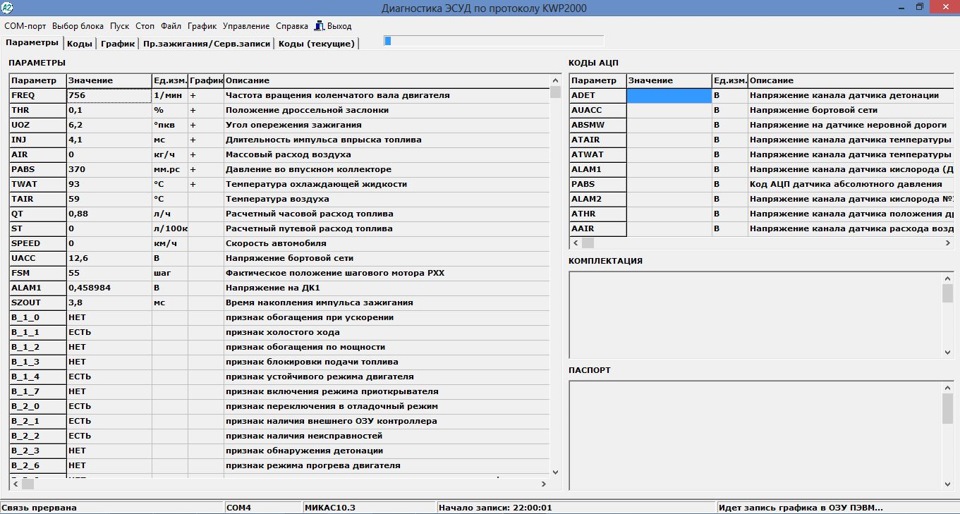Viewport: 960px width, 514px height.
Task: Click КОМПЛЕКТАЦИЯ box scroll up arrow
Action: [x=948, y=278]
